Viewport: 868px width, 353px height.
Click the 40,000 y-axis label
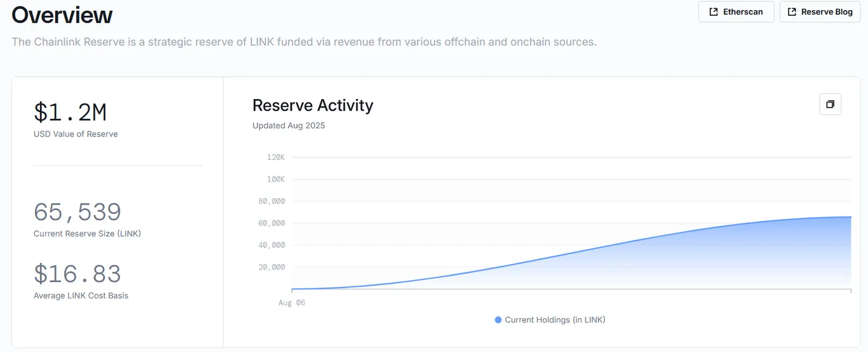click(x=271, y=245)
